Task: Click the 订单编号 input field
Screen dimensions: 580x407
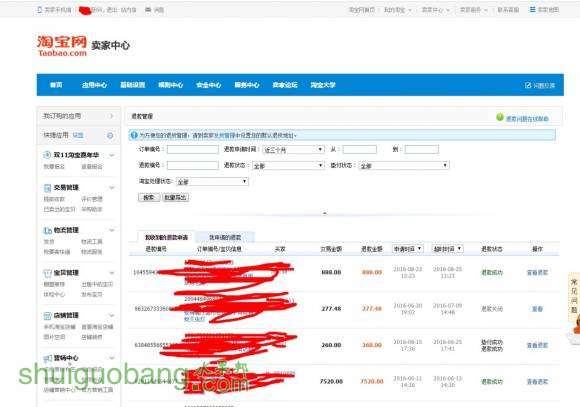Action: 193,149
